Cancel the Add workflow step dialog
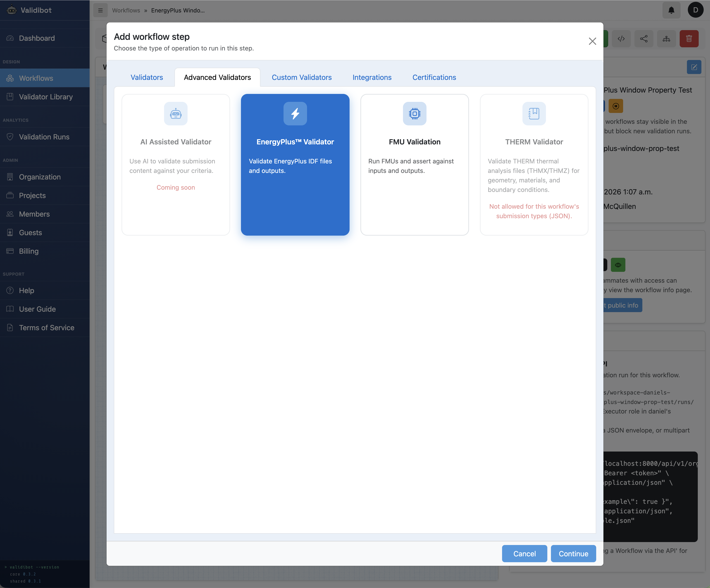Screen dimensions: 710x588 tap(524, 554)
